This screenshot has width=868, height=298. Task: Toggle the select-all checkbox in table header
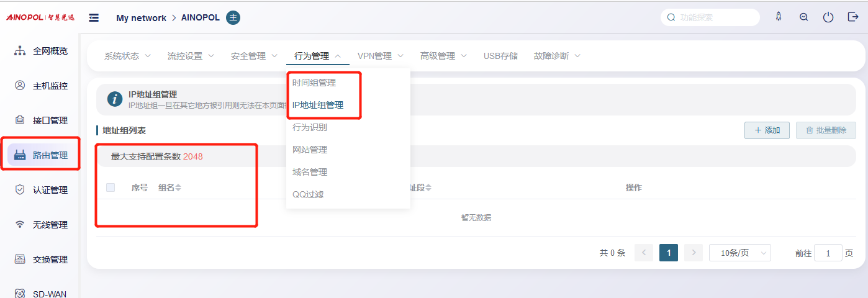point(111,187)
